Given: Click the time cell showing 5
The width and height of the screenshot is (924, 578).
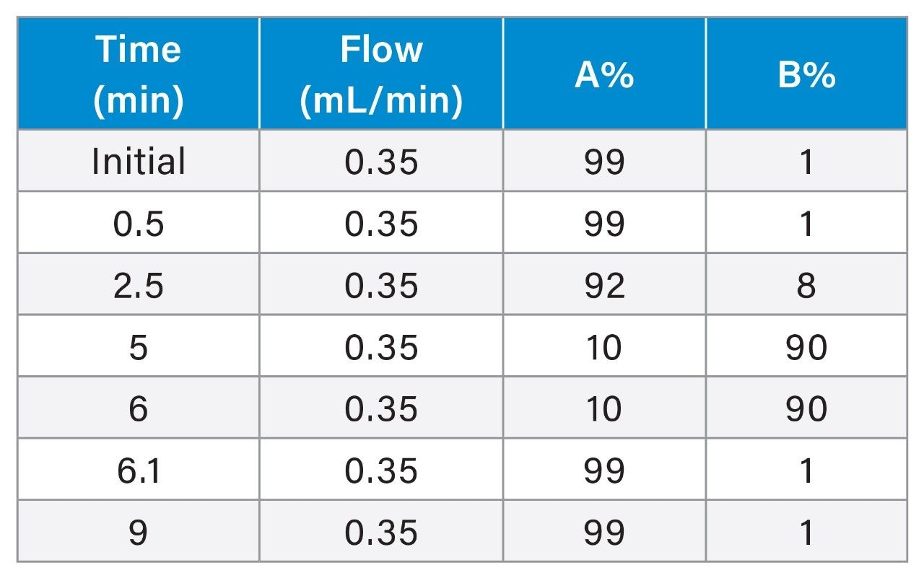Looking at the screenshot, I should click(139, 346).
